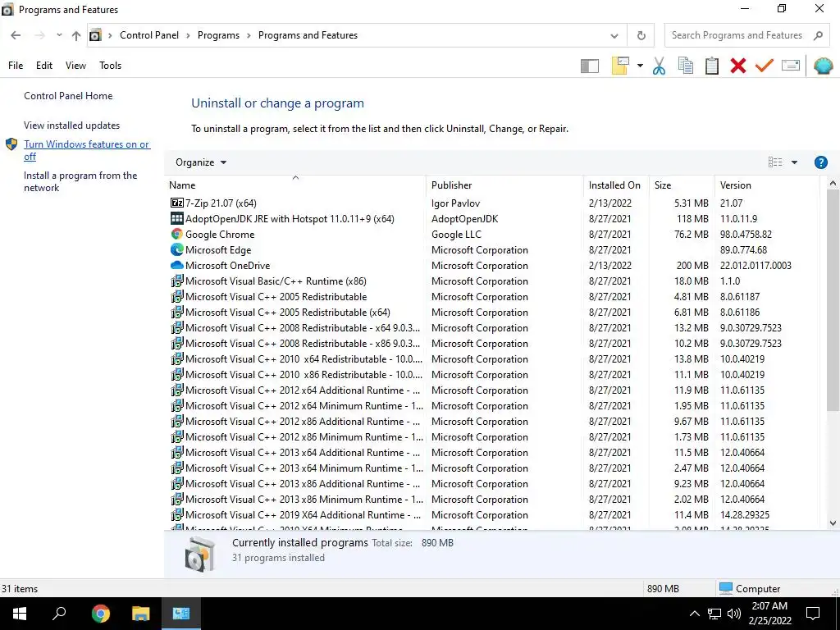
Task: Click Turn Windows features on or off
Action: (86, 151)
